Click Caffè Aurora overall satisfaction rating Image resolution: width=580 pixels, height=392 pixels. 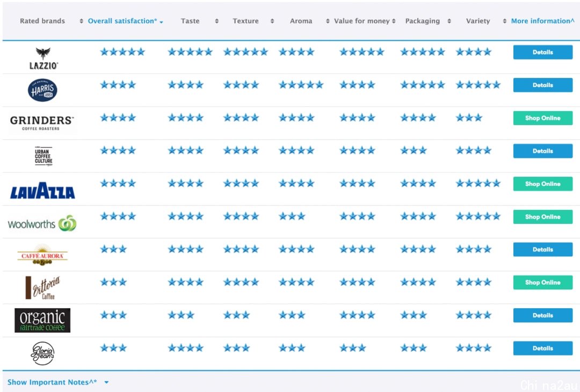pos(113,249)
